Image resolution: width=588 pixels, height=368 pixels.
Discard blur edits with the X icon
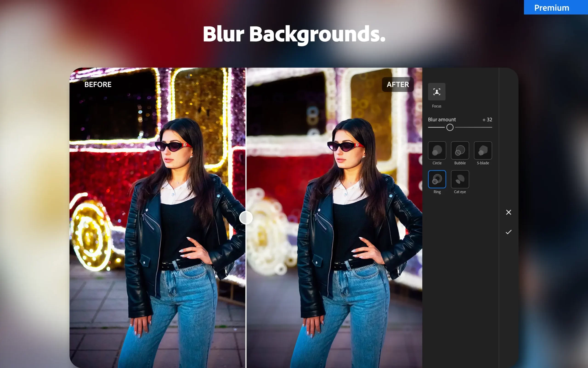pos(509,212)
